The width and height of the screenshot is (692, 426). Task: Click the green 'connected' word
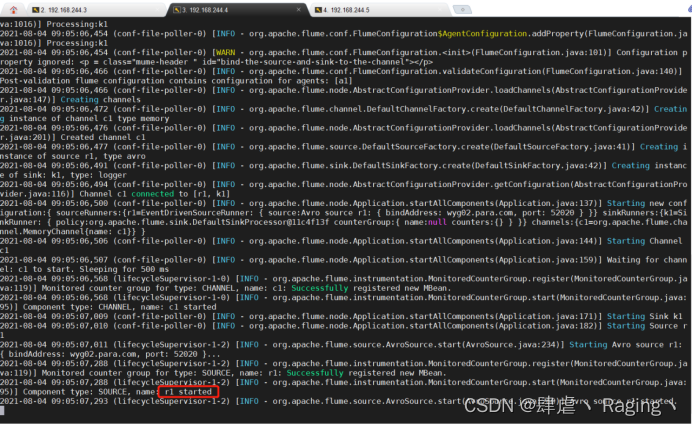click(152, 194)
